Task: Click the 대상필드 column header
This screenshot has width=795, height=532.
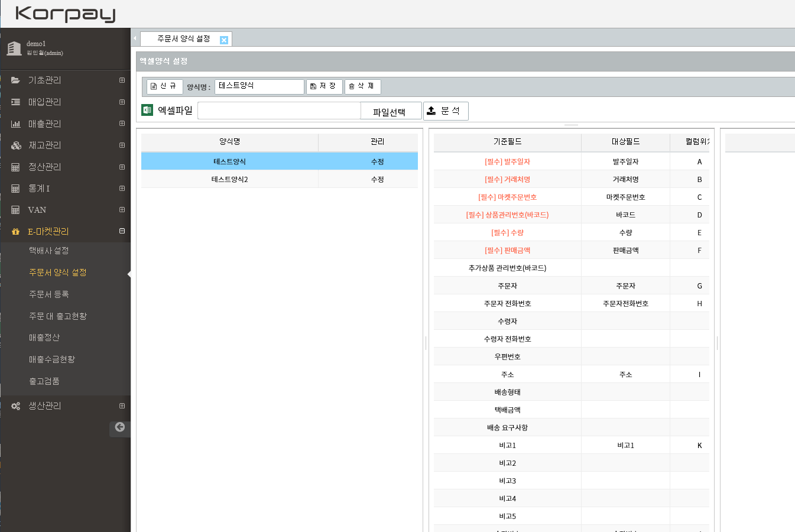Action: [625, 142]
